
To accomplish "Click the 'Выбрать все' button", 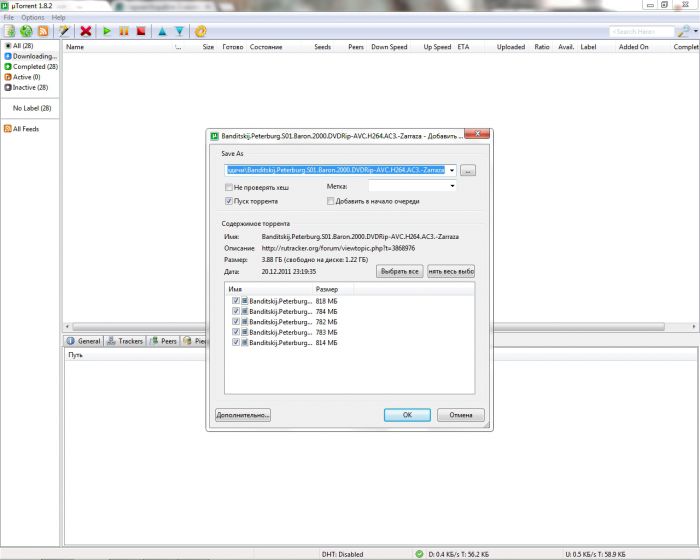I will tap(399, 271).
